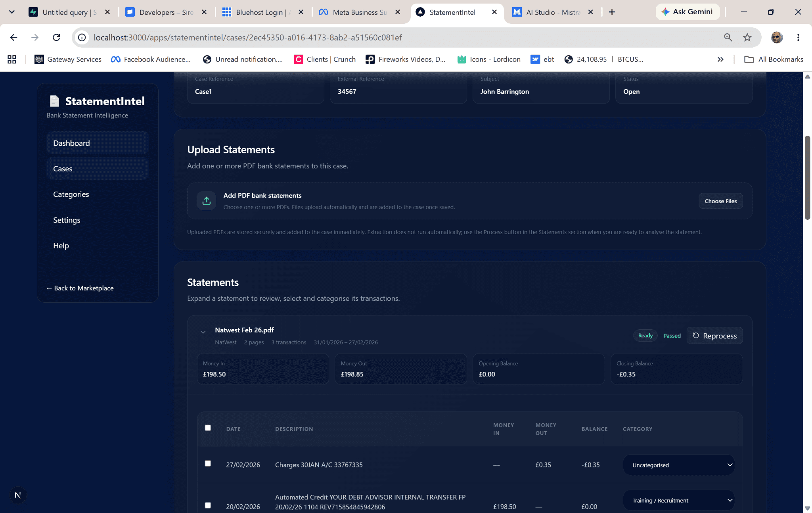The width and height of the screenshot is (812, 513).
Task: Open the tab search dropdown arrow
Action: pyautogui.click(x=12, y=12)
